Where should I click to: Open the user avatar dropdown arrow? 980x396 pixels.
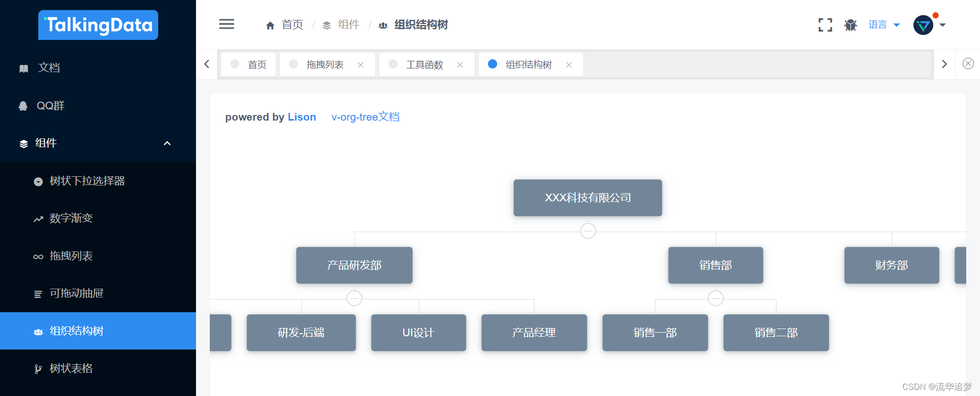tap(943, 25)
